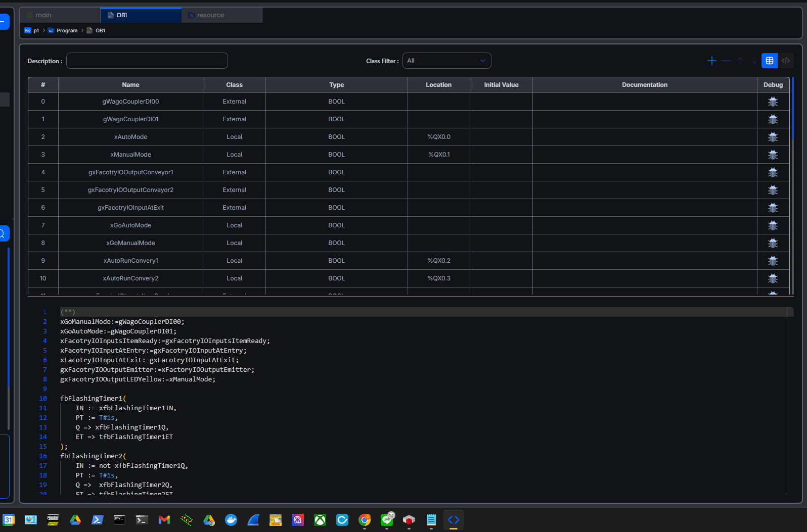
Task: Enable debug for gxFacotryIOInputAtExit
Action: 773,208
